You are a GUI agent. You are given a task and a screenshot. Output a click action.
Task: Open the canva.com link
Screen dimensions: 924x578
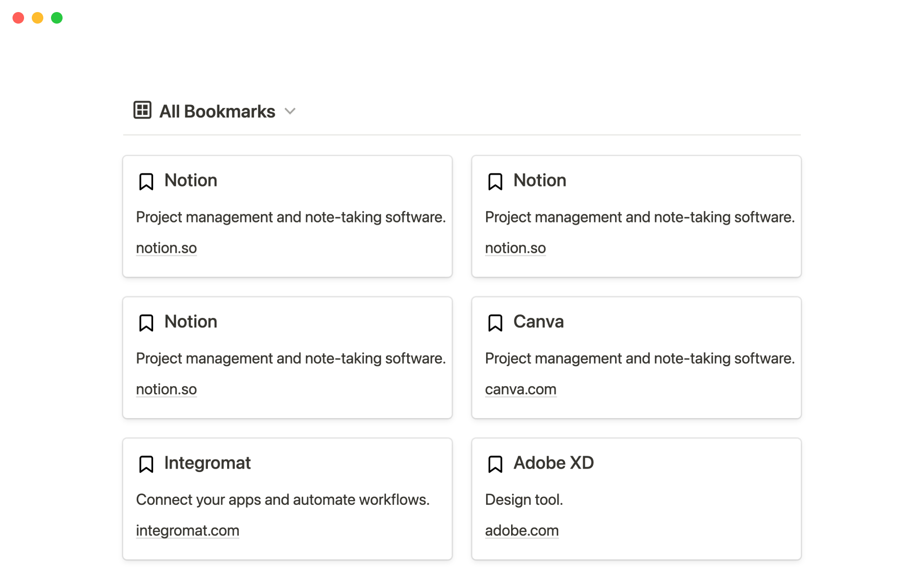[x=520, y=389]
